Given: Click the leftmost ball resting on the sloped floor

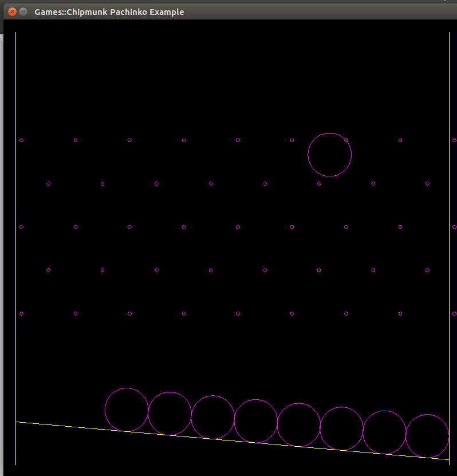Looking at the screenshot, I should click(127, 410).
